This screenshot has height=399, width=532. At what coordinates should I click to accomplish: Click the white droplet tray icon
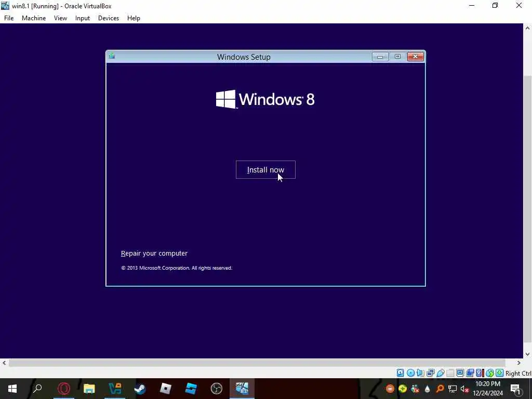click(x=428, y=389)
